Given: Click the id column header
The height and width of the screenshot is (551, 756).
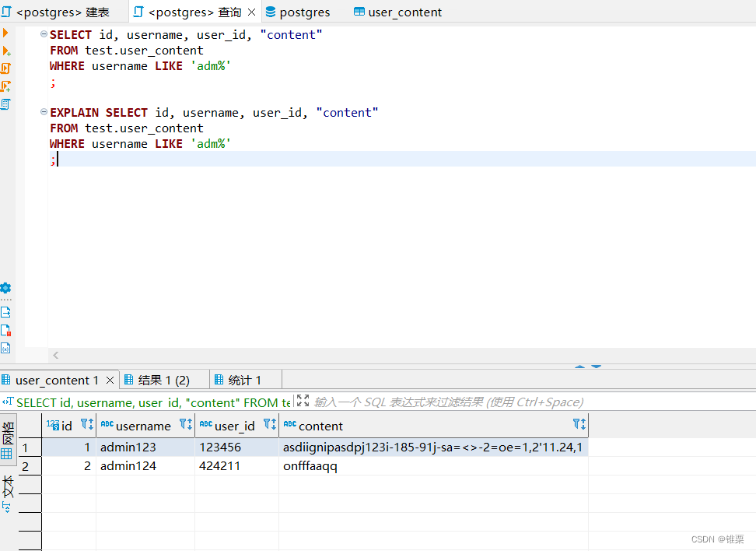Looking at the screenshot, I should [69, 425].
